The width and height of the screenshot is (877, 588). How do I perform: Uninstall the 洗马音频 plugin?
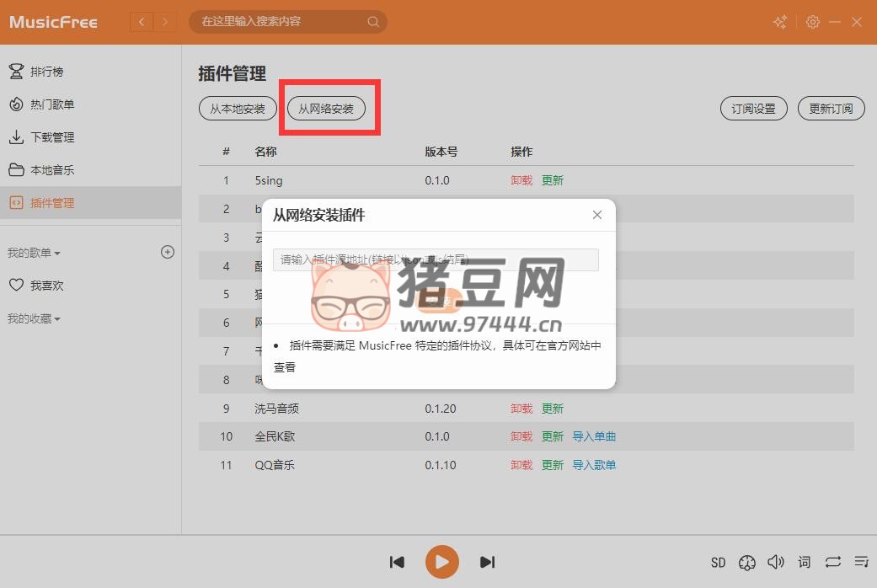tap(521, 409)
